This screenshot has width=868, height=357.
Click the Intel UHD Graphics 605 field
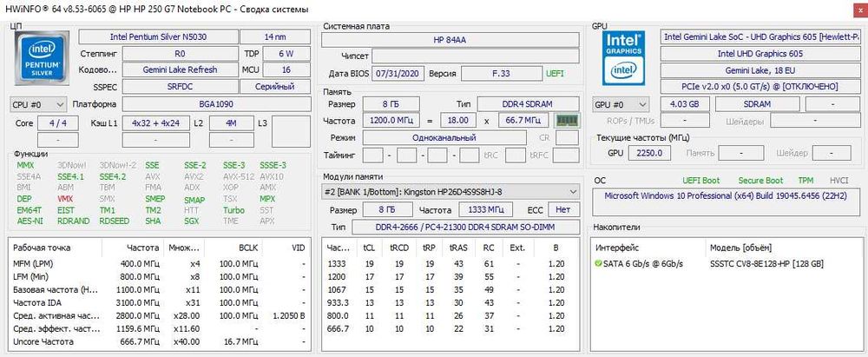point(760,54)
